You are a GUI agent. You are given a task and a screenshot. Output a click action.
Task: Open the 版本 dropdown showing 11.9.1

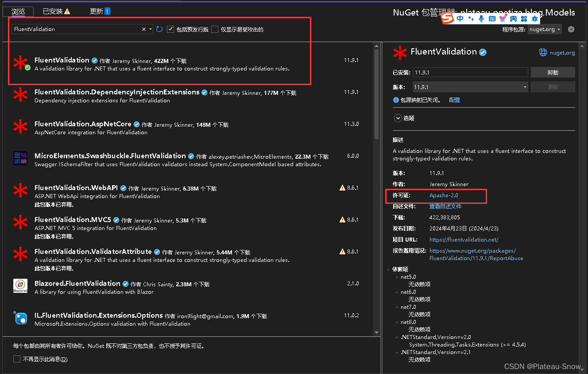[x=525, y=87]
